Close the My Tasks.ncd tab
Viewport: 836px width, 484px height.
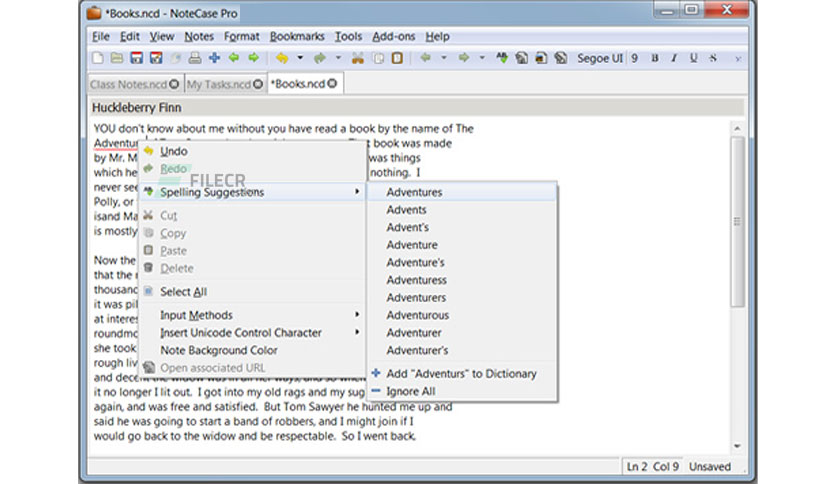pos(258,84)
